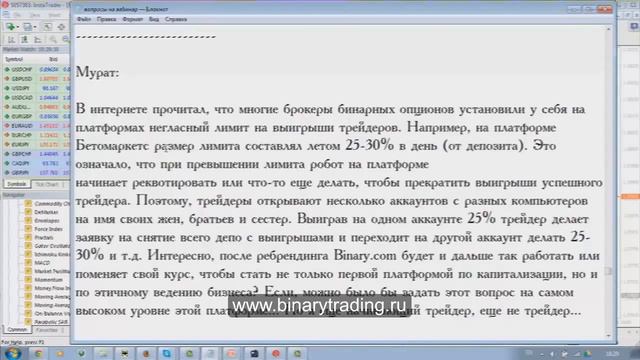Select the GBPUSD row in Market Watch

click(36, 79)
